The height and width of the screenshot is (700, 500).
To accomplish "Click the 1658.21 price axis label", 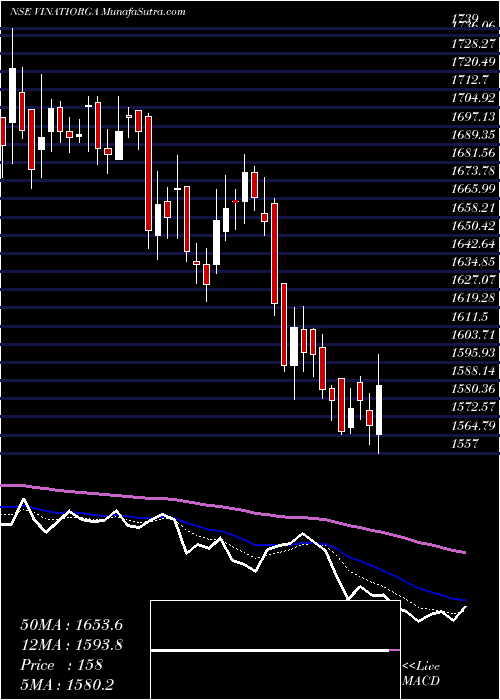I will (474, 208).
